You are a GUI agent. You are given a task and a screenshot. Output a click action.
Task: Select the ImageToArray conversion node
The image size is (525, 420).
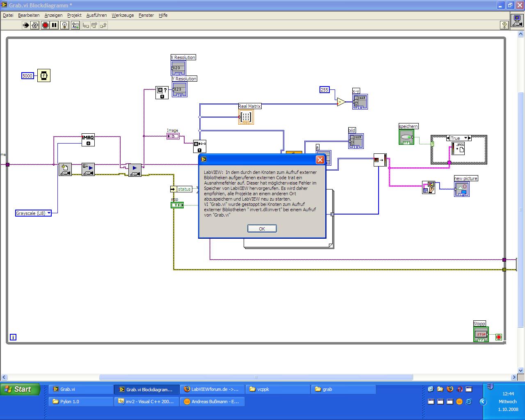(x=200, y=146)
